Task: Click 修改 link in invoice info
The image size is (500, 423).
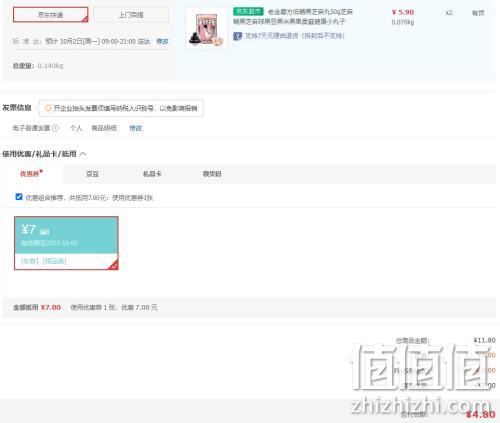Action: [x=136, y=128]
